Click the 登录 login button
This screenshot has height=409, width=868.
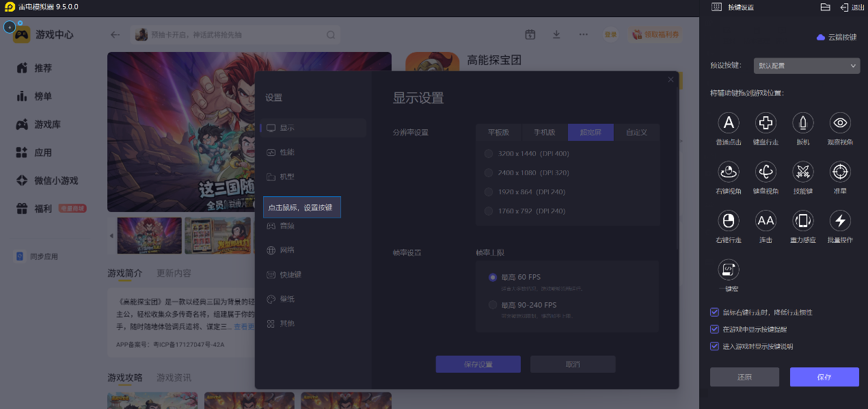(610, 34)
